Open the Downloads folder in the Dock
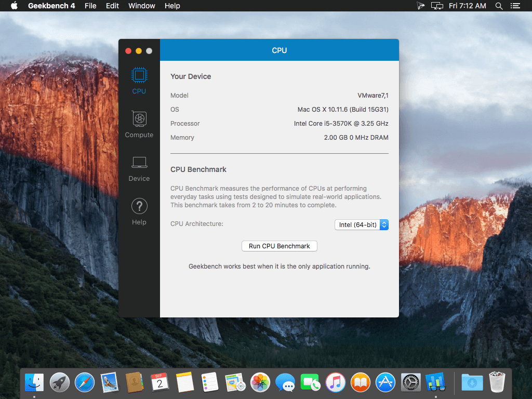The image size is (532, 399). coord(471,382)
